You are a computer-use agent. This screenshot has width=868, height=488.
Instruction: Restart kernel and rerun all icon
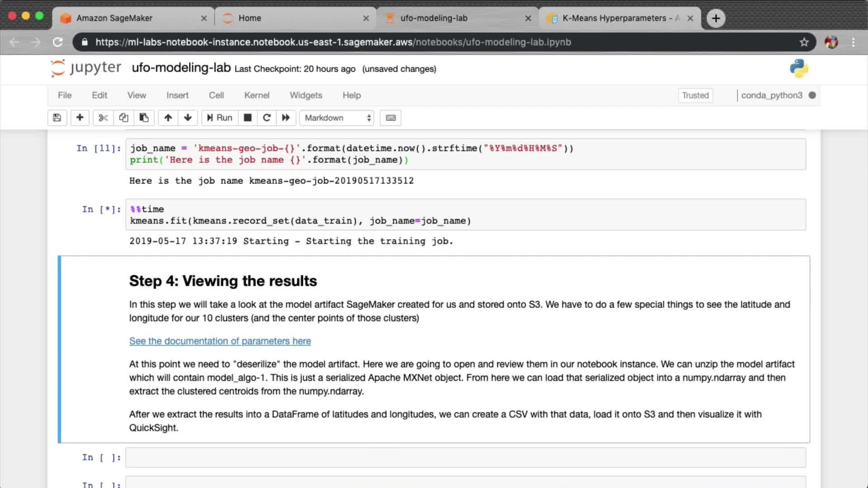(x=286, y=118)
